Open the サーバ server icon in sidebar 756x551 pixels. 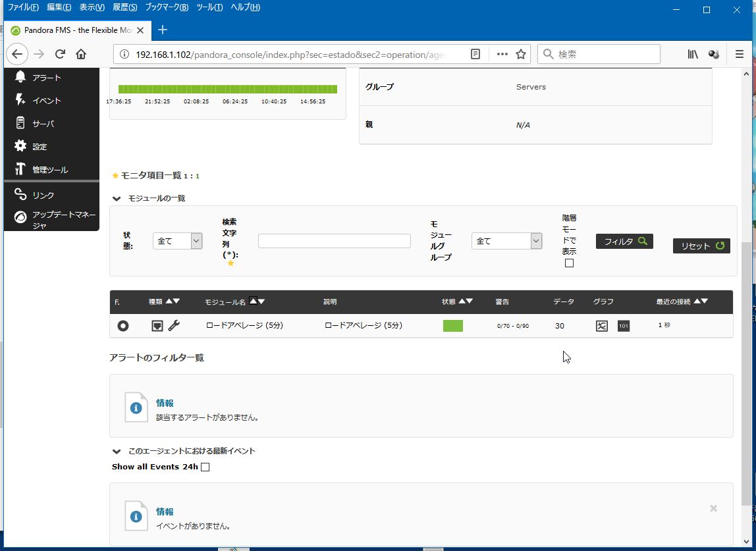pyautogui.click(x=20, y=123)
